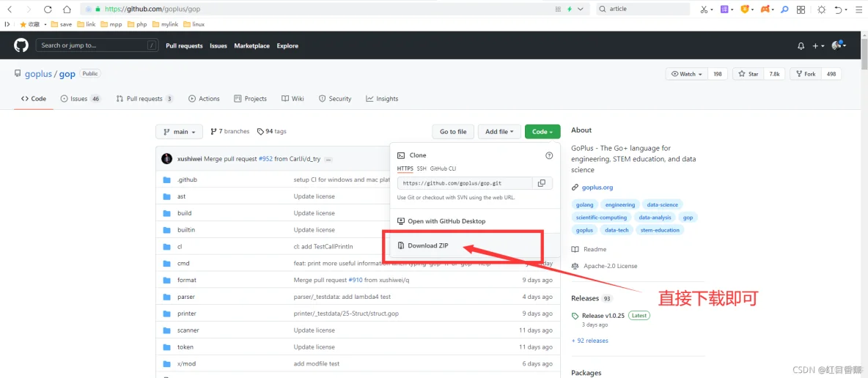Open the 'php' bookmark folder
The width and height of the screenshot is (868, 378).
pyautogui.click(x=137, y=24)
